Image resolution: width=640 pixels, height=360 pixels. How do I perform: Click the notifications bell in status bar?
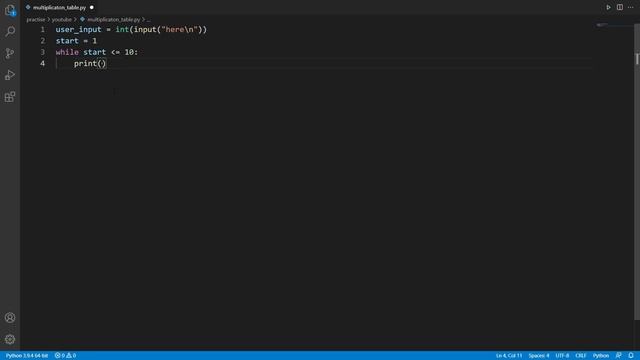(631, 356)
